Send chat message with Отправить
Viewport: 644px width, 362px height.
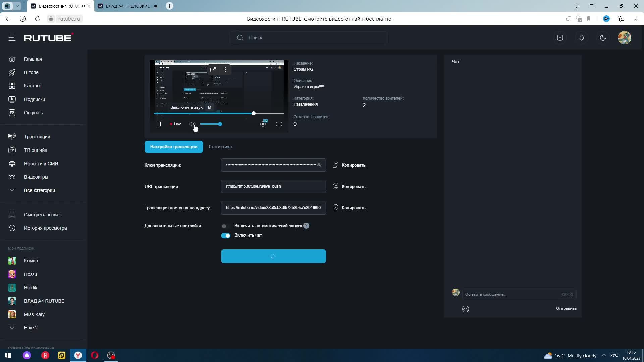pyautogui.click(x=566, y=308)
